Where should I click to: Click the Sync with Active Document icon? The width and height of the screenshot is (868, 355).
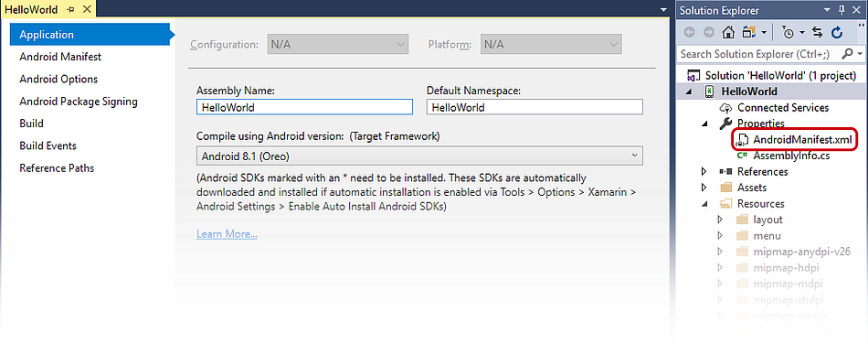pos(817,32)
